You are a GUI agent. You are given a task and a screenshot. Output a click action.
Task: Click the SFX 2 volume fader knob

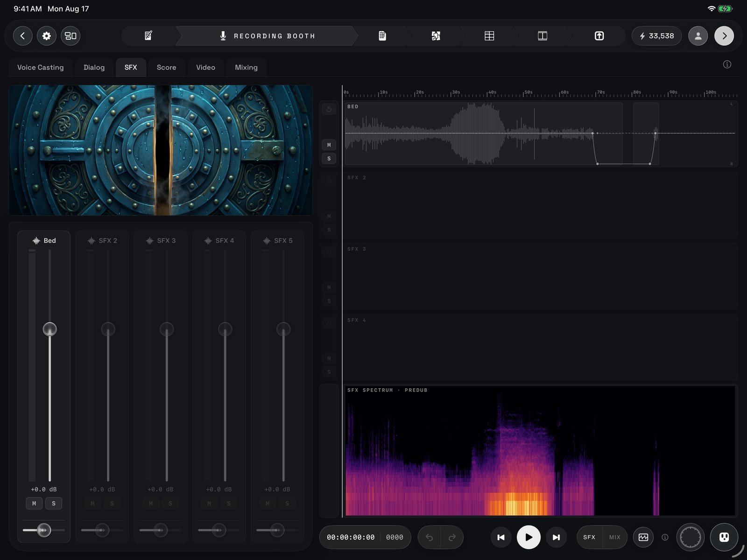tap(108, 329)
